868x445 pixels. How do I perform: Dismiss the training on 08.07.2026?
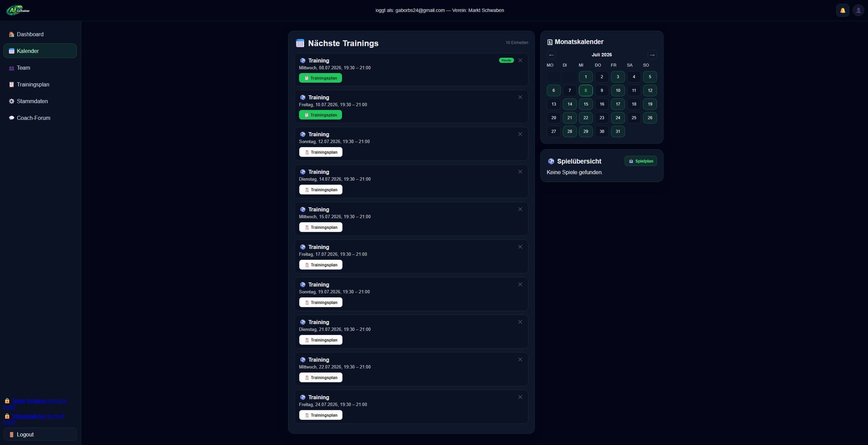(x=520, y=60)
